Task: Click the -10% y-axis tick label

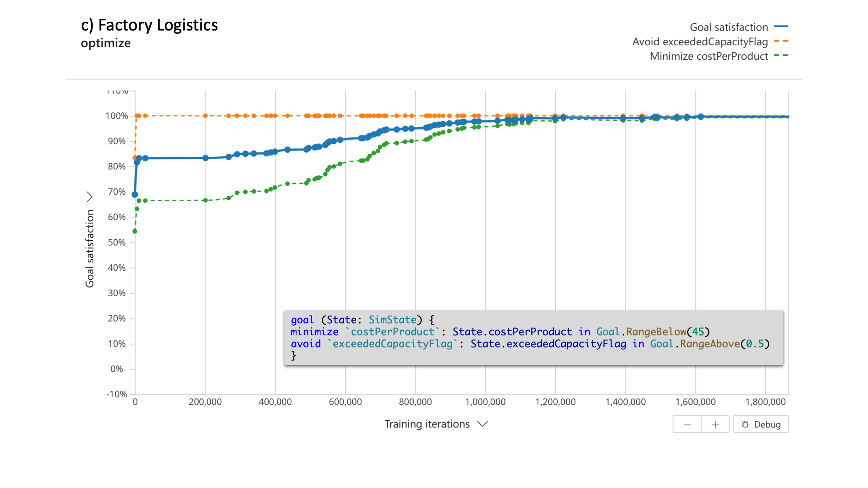Action: (x=117, y=394)
